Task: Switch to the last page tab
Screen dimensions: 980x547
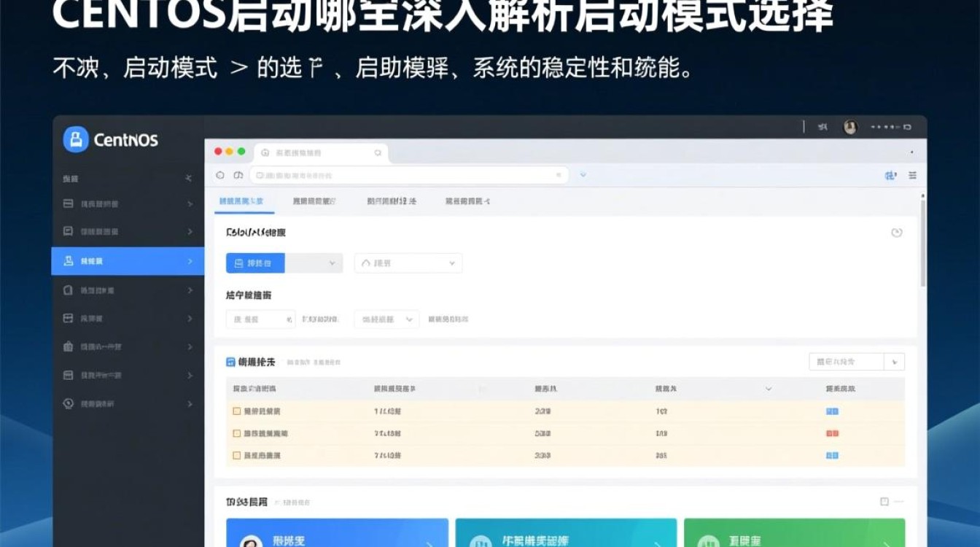Action: point(467,201)
